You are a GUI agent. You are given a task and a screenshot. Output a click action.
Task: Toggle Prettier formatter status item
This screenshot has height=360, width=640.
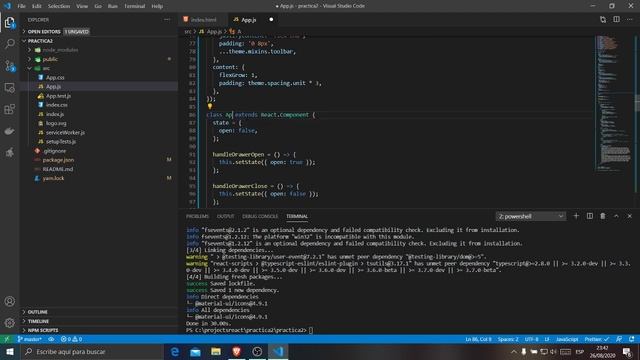(x=597, y=339)
